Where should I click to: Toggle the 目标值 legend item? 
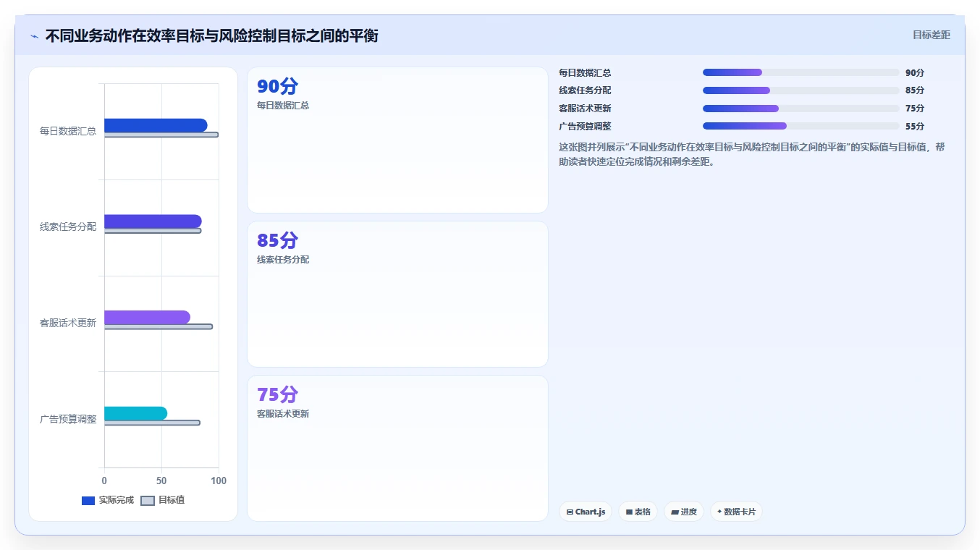coord(162,500)
